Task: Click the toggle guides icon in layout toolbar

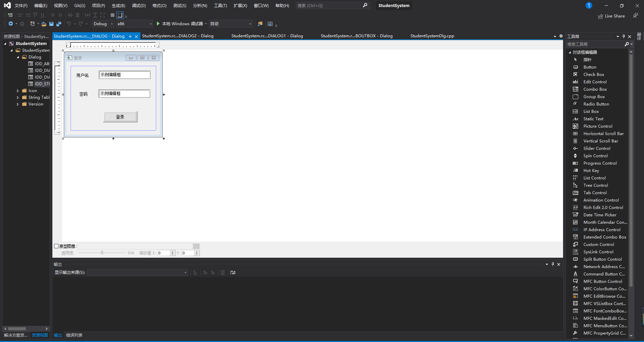Action: (x=120, y=15)
